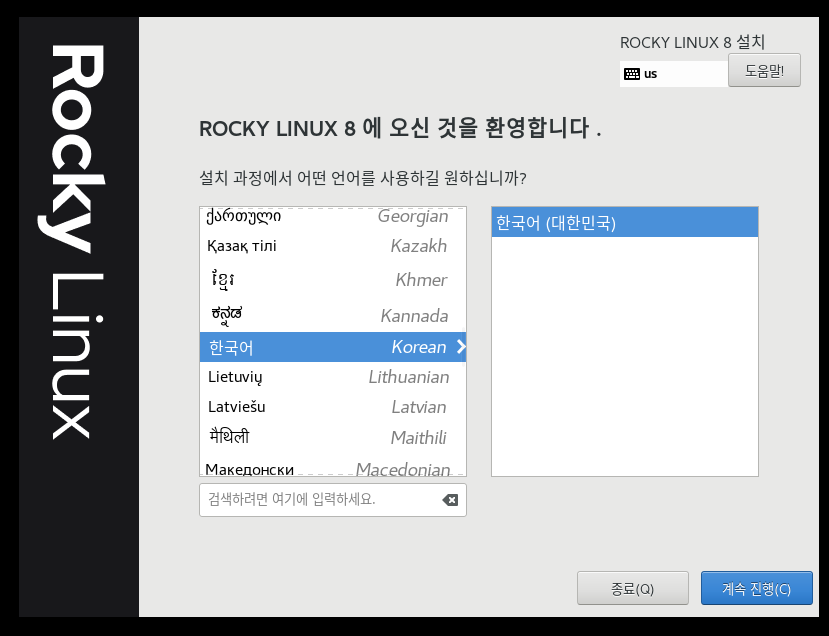
Task: Click the arrow beside Korean row
Action: click(460, 347)
